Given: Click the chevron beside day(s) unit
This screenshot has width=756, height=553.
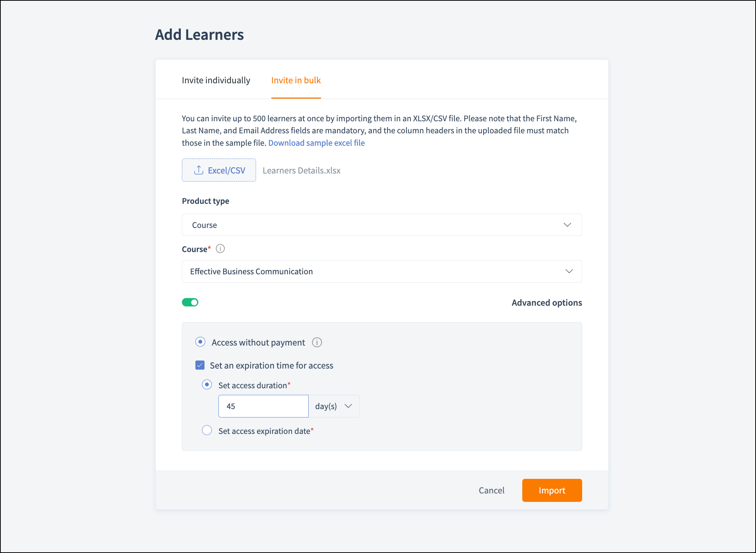Looking at the screenshot, I should 348,406.
